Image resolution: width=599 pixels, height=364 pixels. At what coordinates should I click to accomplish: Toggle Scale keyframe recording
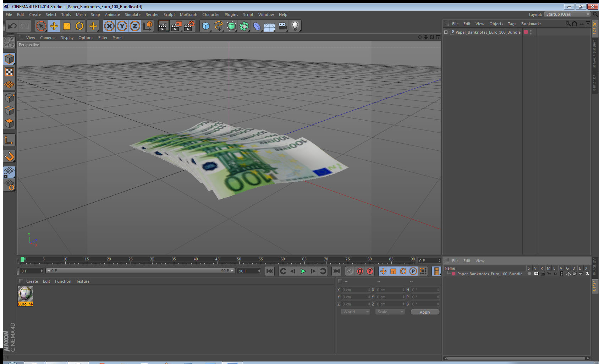pos(393,271)
